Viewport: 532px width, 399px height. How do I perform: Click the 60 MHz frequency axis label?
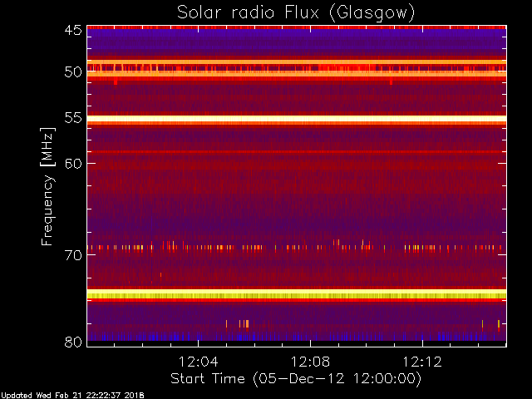pos(73,164)
